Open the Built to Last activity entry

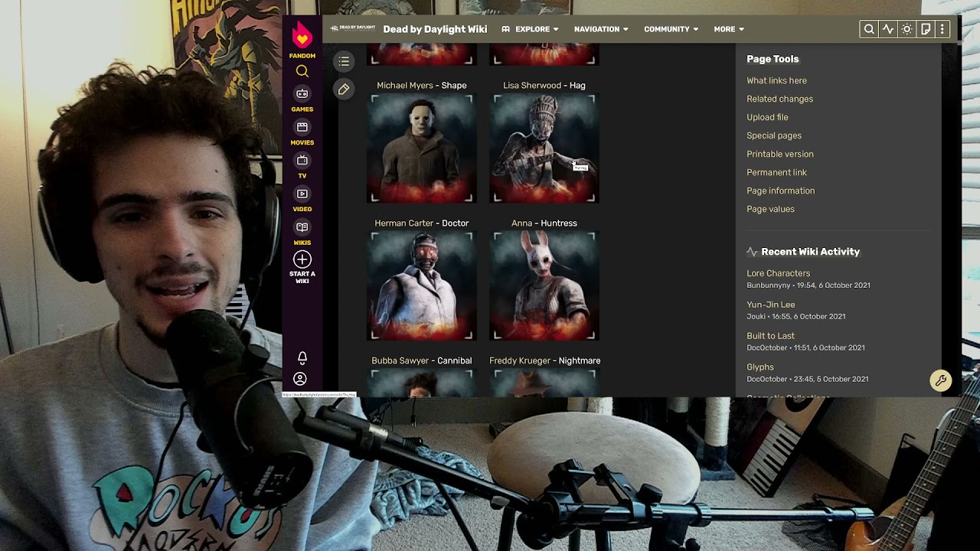(770, 336)
